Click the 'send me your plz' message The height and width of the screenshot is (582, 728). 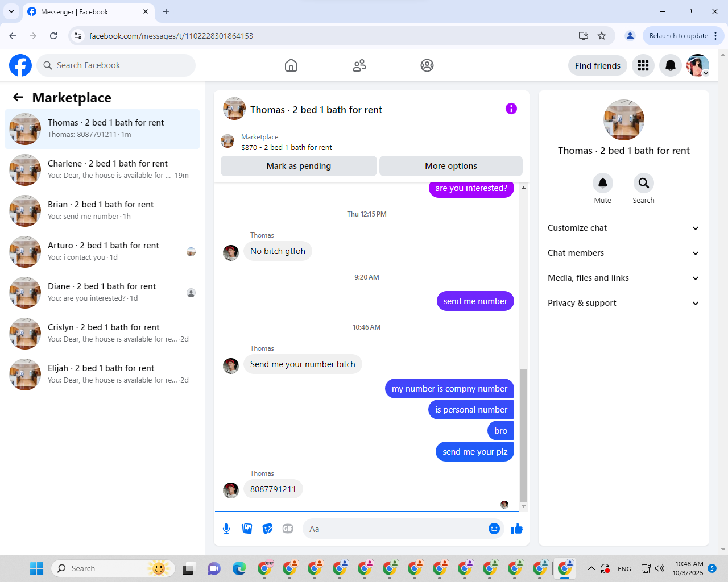click(x=475, y=452)
